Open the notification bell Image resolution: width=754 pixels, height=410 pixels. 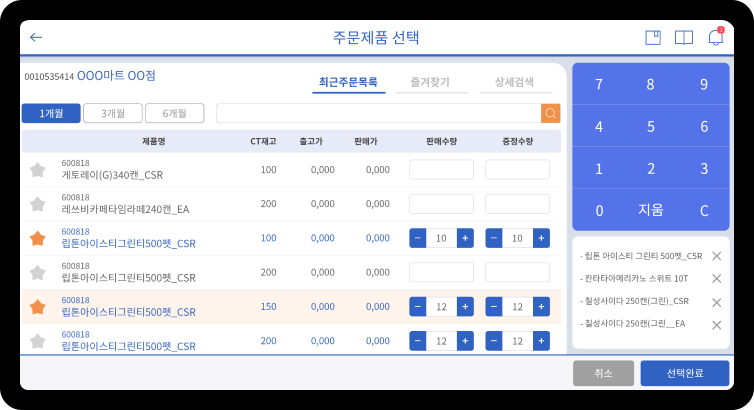(715, 38)
